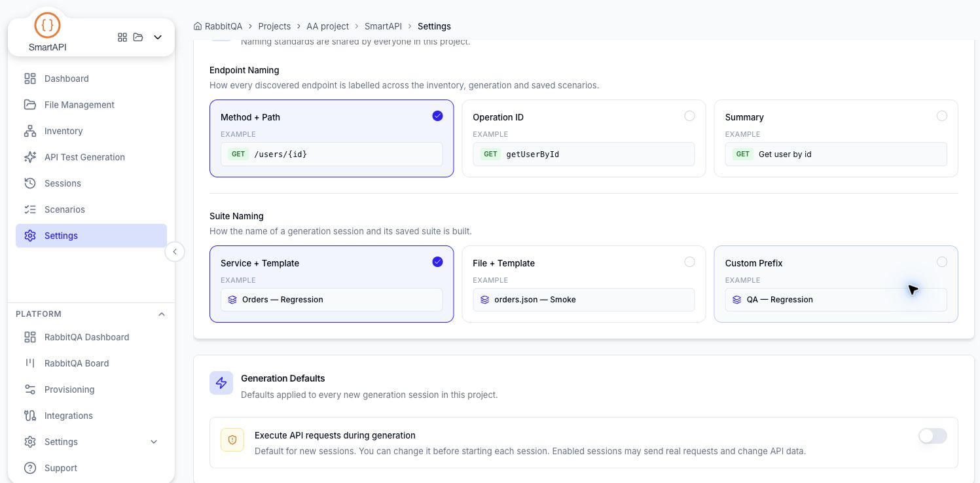Click the "QA — Regression" example text
980x483 pixels.
coord(780,300)
